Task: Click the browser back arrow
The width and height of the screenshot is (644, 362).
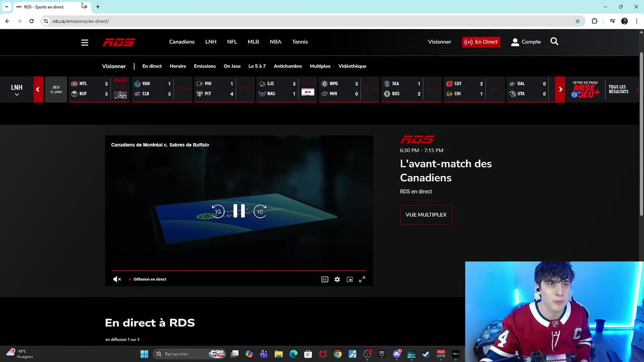Action: click(x=7, y=21)
